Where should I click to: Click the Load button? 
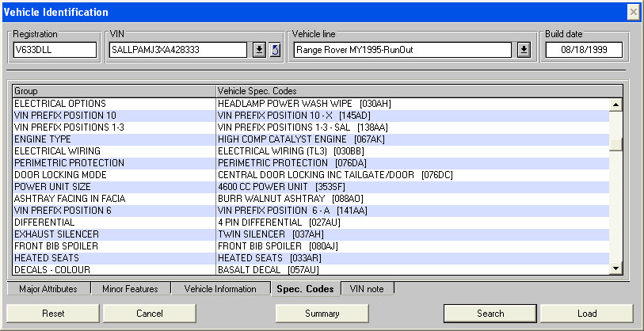(x=587, y=314)
